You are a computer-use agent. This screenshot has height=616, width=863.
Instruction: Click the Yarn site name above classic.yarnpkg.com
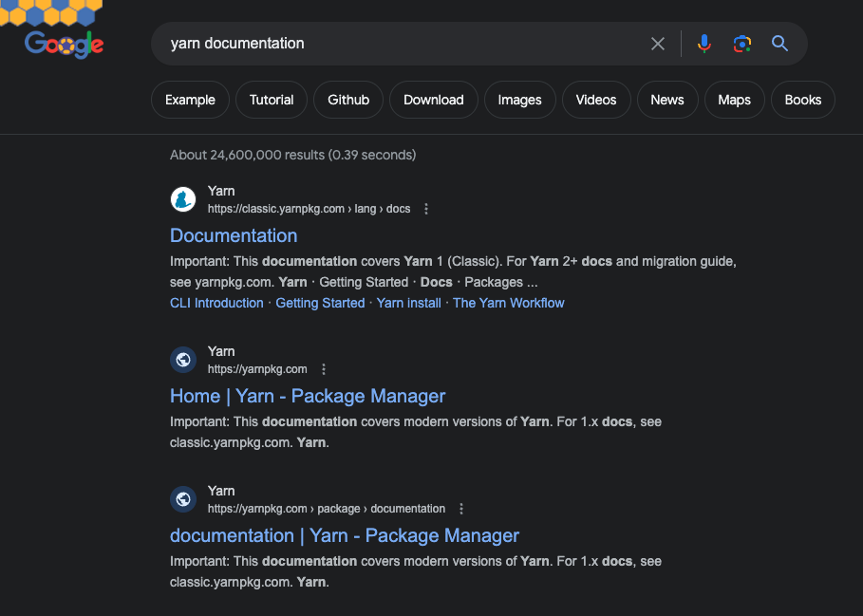(x=221, y=191)
